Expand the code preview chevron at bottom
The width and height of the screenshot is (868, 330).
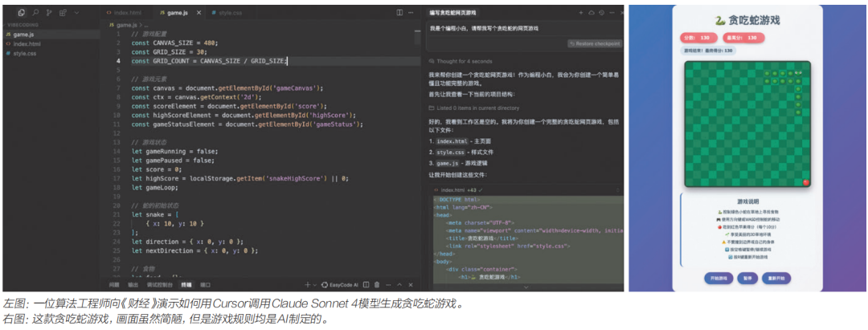[525, 286]
